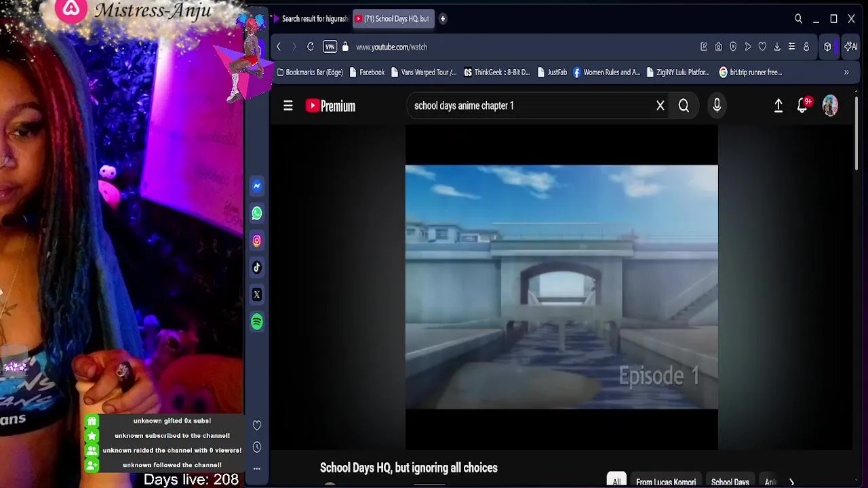Screen dimensions: 868x488
Task: Open the Aria AI button
Action: click(x=851, y=47)
